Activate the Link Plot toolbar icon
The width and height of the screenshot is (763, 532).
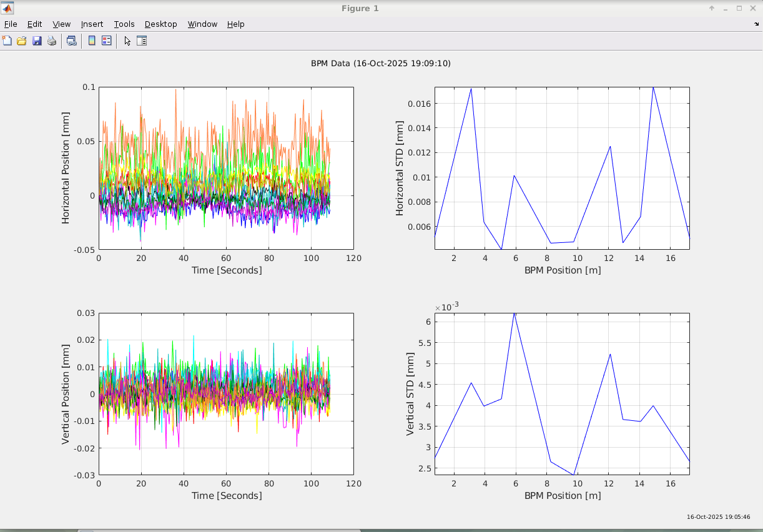[71, 41]
